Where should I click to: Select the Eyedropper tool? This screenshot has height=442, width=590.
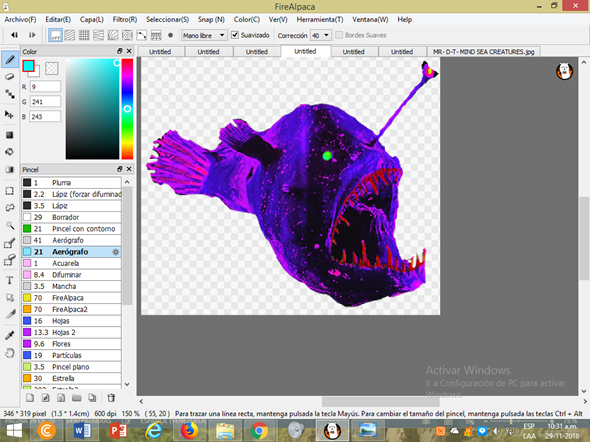tap(10, 335)
